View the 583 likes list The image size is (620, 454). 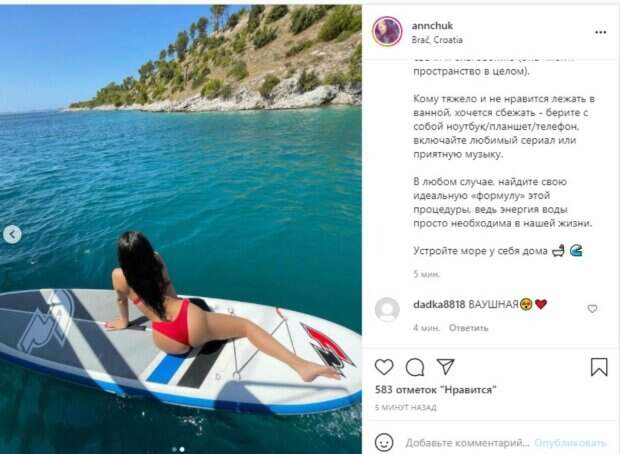click(x=435, y=390)
